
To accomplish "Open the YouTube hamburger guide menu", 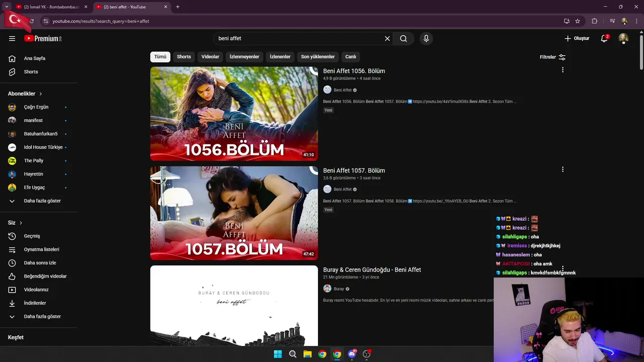I will click(x=12, y=38).
